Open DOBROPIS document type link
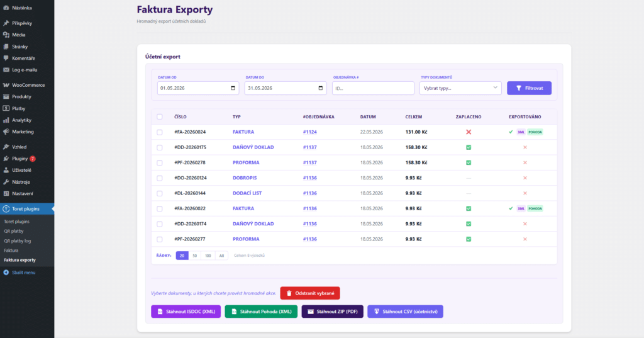The width and height of the screenshot is (644, 338). [245, 178]
